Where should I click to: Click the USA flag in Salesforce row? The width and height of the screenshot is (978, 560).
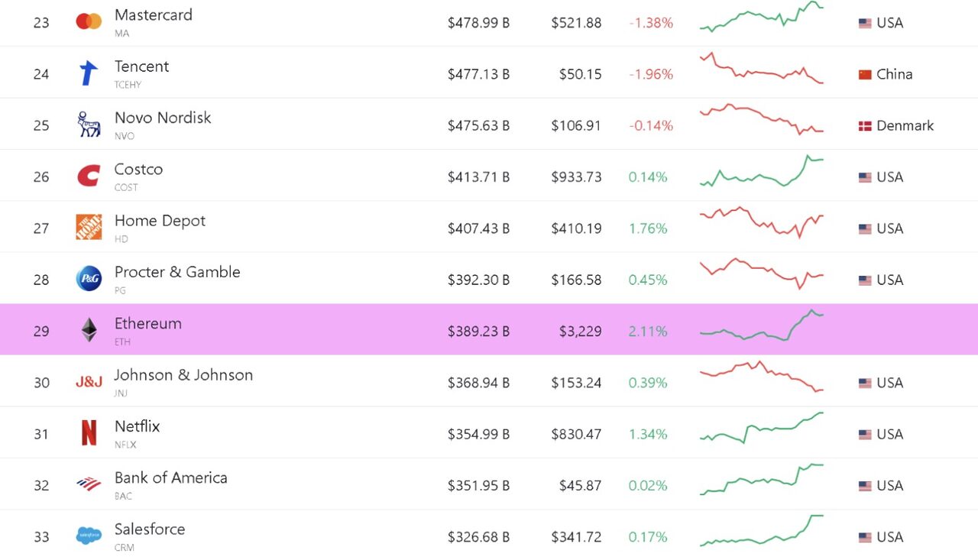click(x=865, y=537)
